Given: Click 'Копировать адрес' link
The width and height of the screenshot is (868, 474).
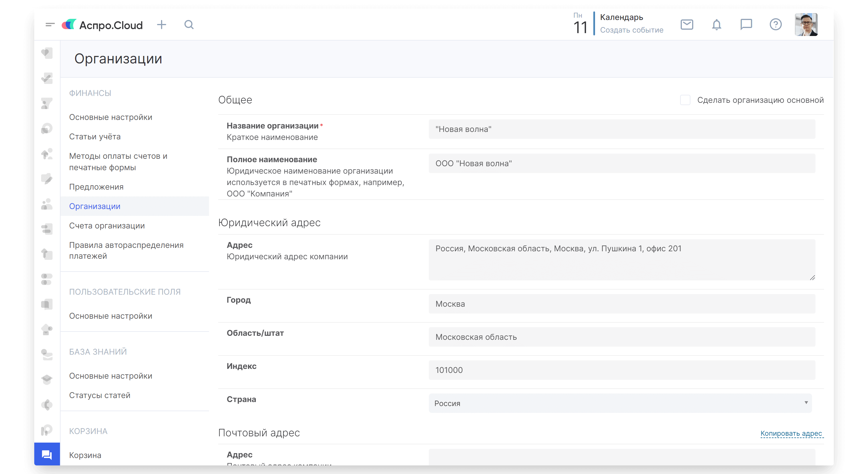Looking at the screenshot, I should tap(791, 433).
